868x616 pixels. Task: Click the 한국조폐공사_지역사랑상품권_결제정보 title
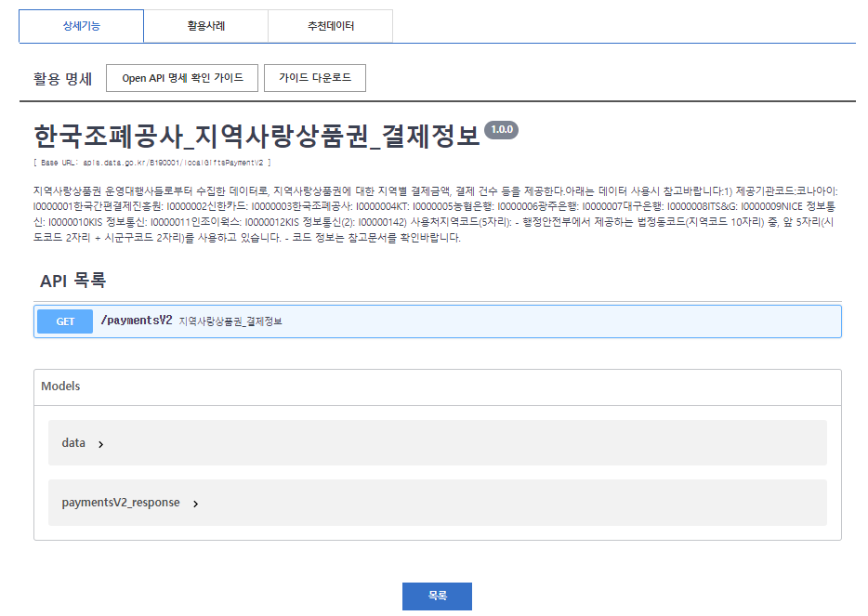[x=256, y=137]
